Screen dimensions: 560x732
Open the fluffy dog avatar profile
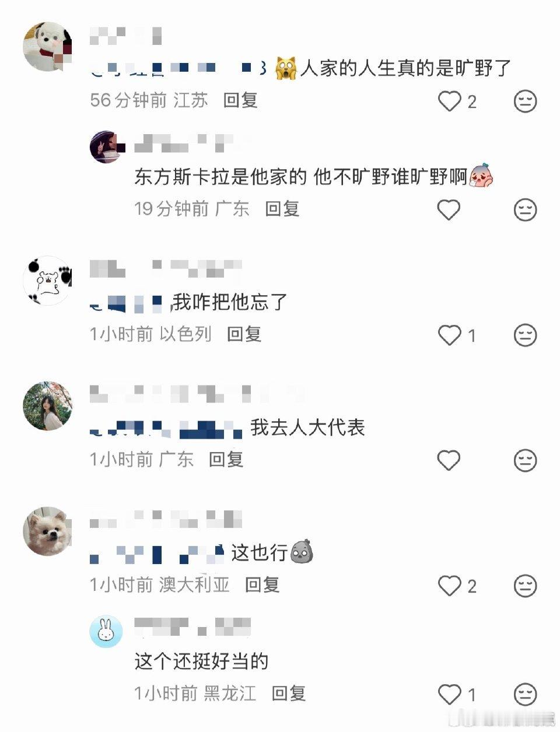47,531
